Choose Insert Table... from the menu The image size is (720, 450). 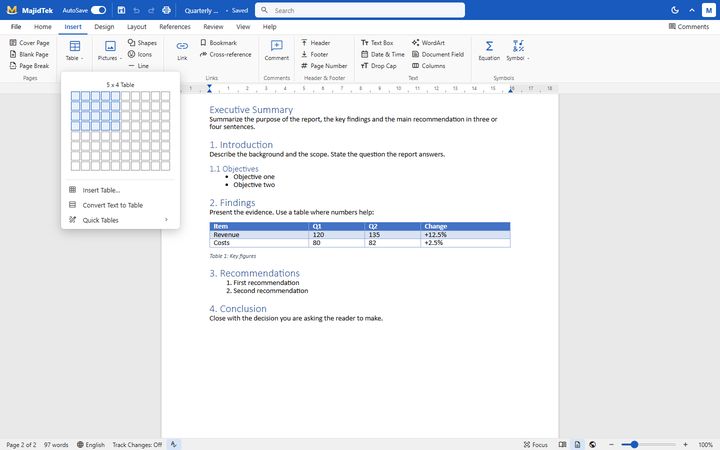tap(120, 190)
